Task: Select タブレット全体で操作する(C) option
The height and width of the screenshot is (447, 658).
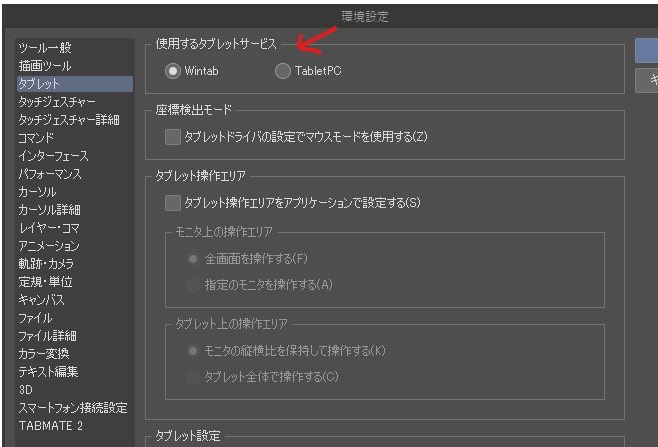Action: [x=193, y=376]
